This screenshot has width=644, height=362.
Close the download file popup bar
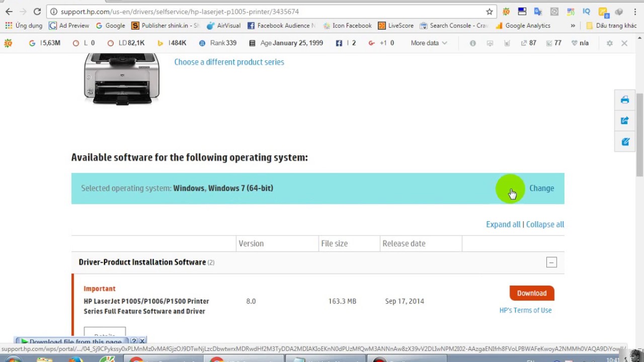tap(142, 341)
